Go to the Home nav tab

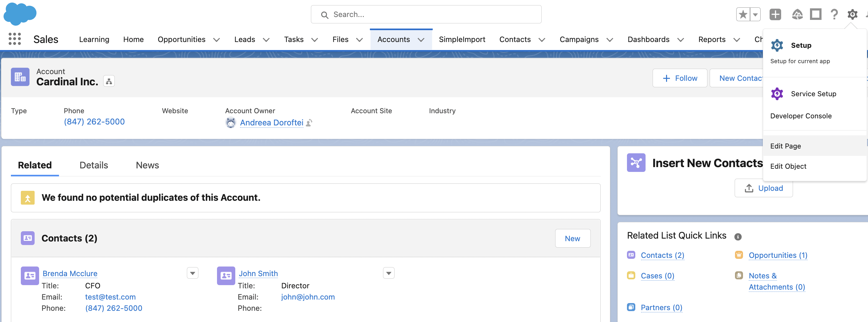click(133, 39)
